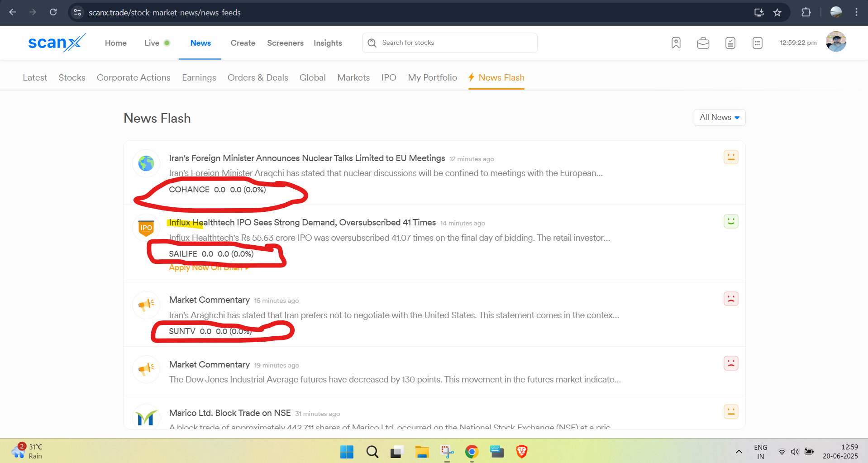Click the ScanX logo

[56, 43]
